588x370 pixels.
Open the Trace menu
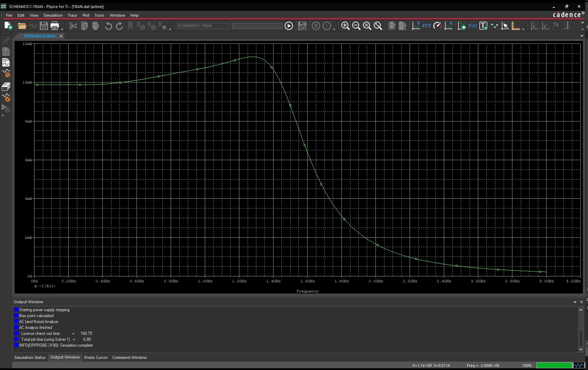[72, 15]
